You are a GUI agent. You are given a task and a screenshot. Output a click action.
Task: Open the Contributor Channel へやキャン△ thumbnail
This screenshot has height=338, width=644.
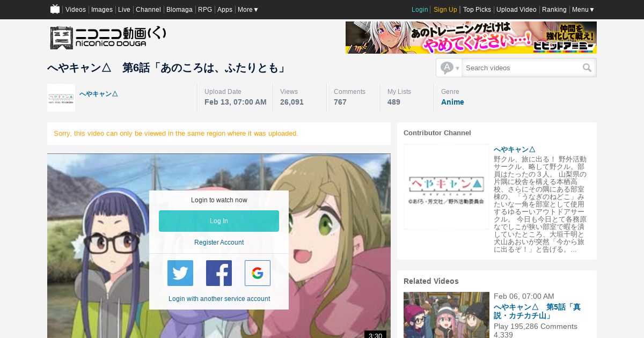pos(447,187)
